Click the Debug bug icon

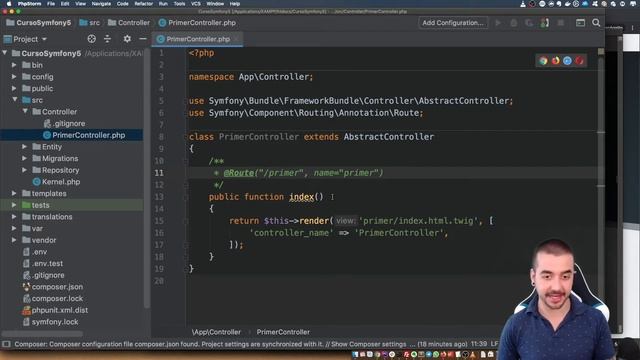(513, 23)
